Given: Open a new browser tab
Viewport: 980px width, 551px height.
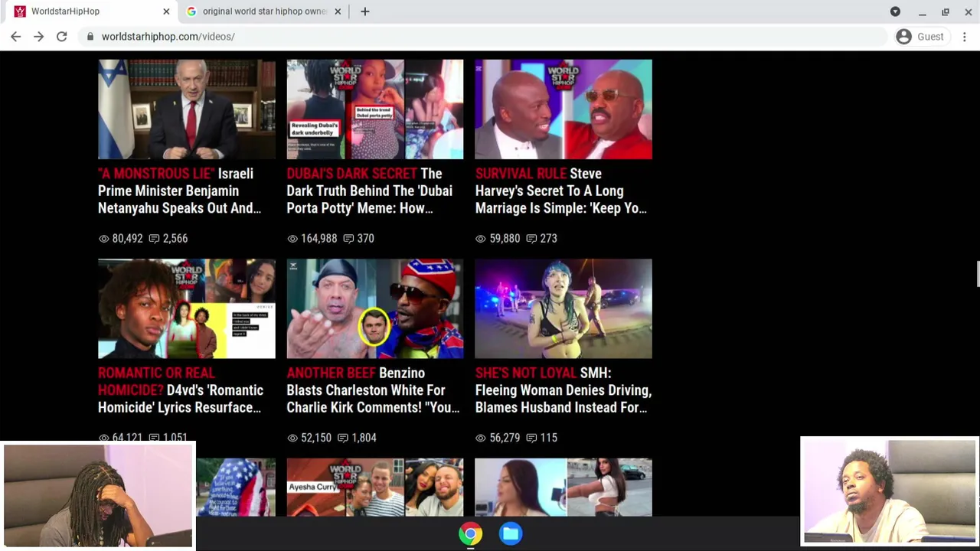Looking at the screenshot, I should (x=365, y=11).
